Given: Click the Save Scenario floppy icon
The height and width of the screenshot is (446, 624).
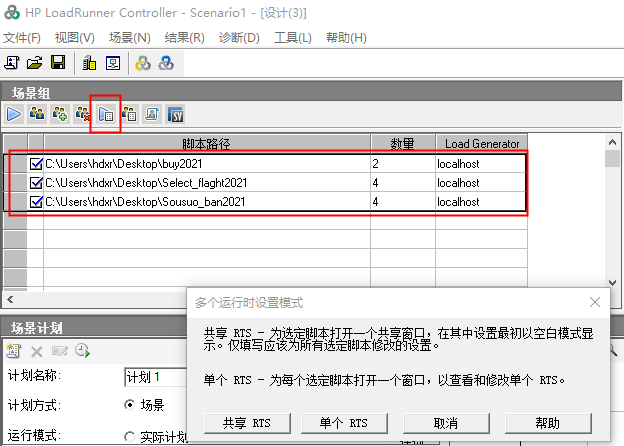Looking at the screenshot, I should 58,63.
